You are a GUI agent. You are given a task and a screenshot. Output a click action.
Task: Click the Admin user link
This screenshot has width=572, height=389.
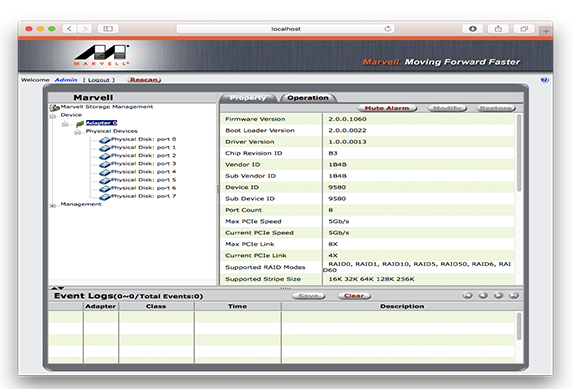pos(66,80)
